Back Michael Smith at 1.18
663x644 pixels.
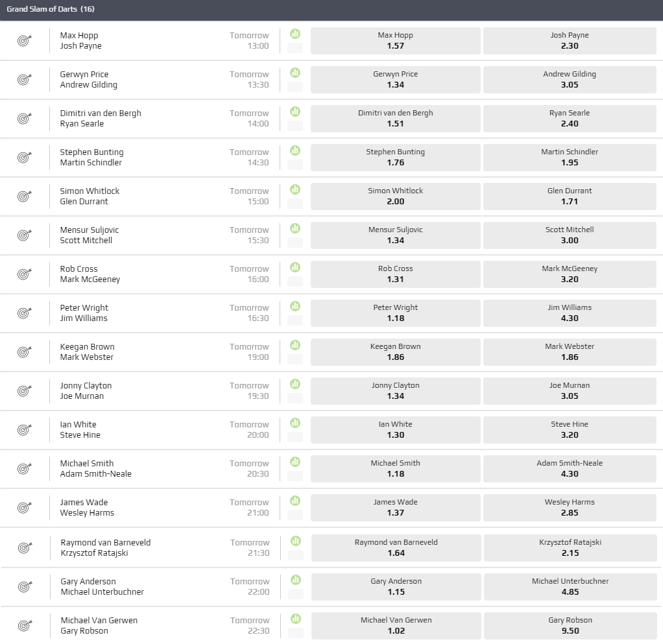(395, 469)
